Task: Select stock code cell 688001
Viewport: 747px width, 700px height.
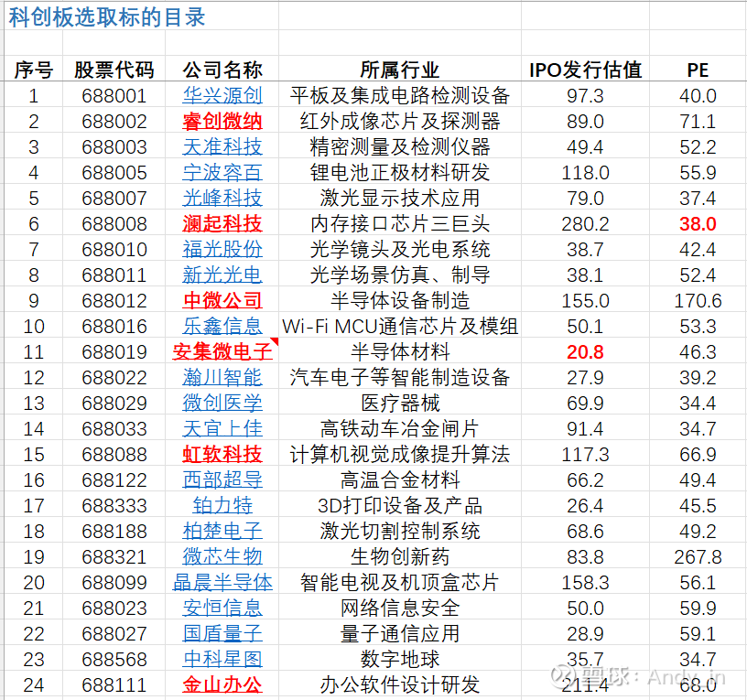Action: tap(114, 96)
